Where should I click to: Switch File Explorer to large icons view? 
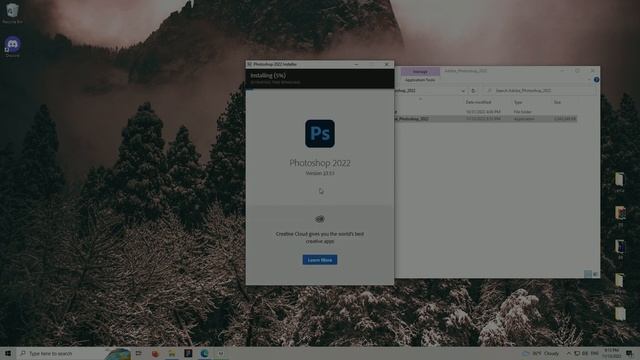[595, 274]
